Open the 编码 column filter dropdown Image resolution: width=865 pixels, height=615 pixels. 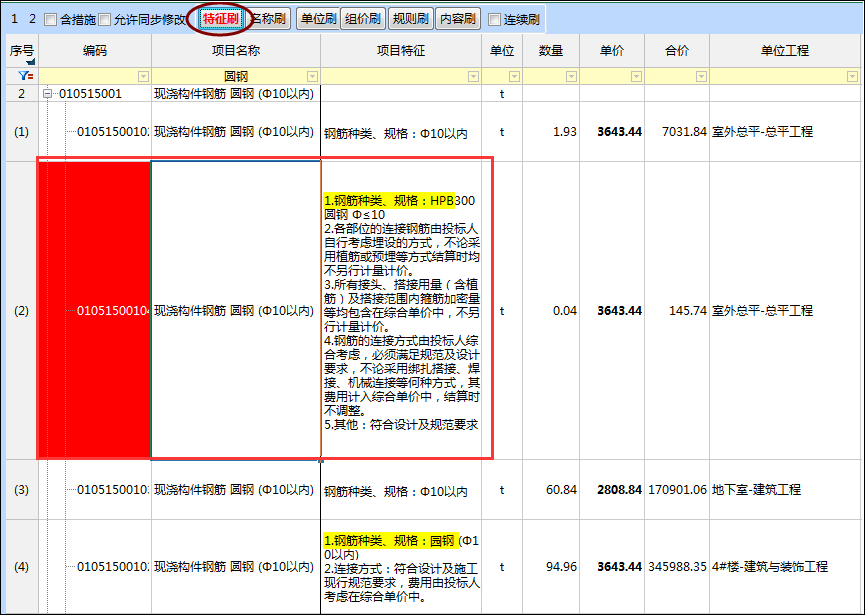pos(143,77)
